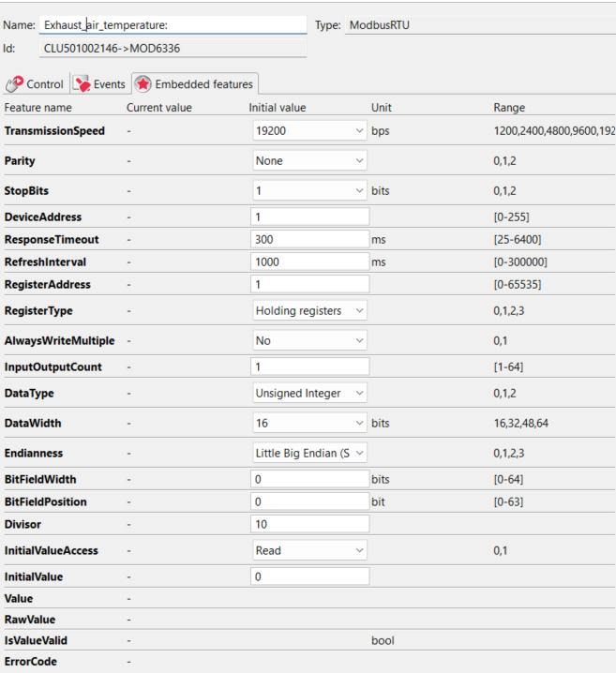Click the Initial value column header
Screen dimensions: 616x673
coord(278,107)
